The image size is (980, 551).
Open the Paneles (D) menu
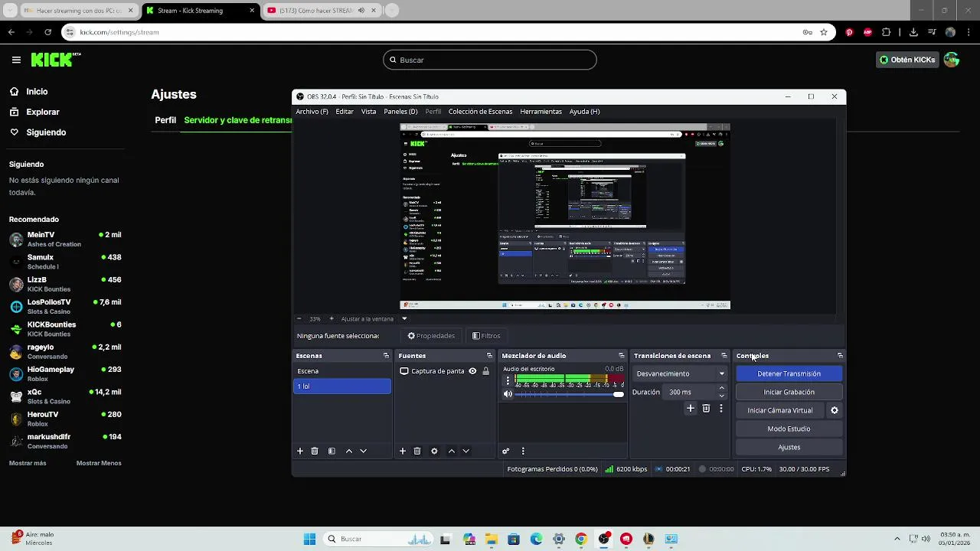[x=400, y=112]
